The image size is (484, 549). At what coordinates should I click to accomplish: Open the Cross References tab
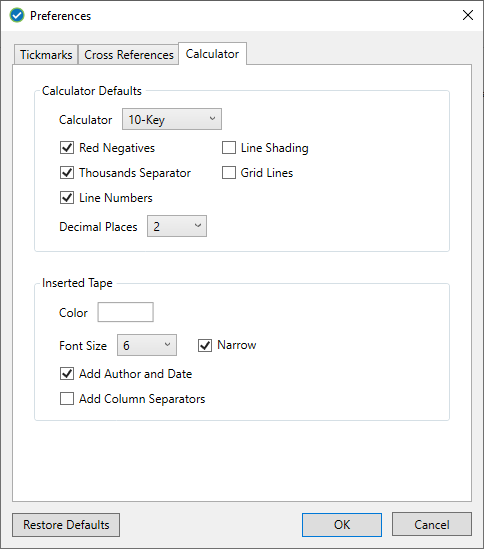[129, 55]
